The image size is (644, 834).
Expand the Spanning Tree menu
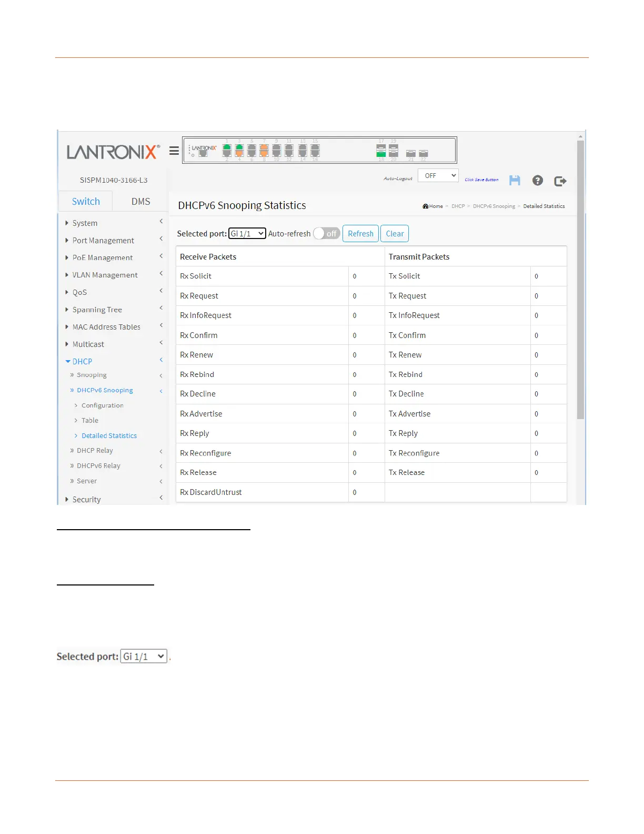97,310
